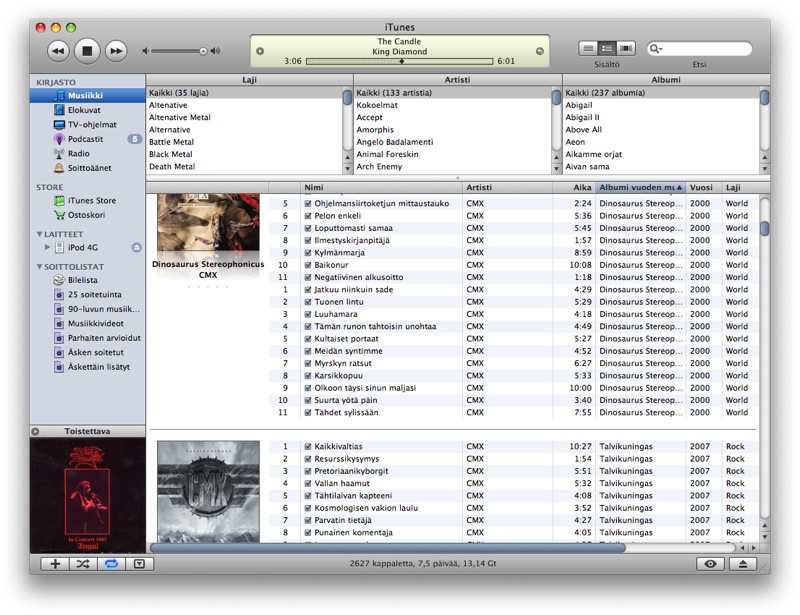Sort by Artisti column header in track list

(507, 187)
